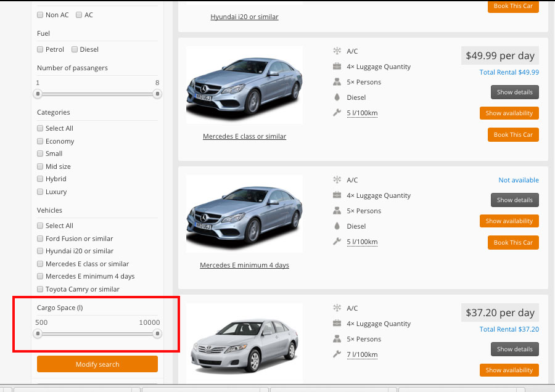555x392 pixels.
Task: Click the passengers slider minimum handle
Action: click(38, 94)
